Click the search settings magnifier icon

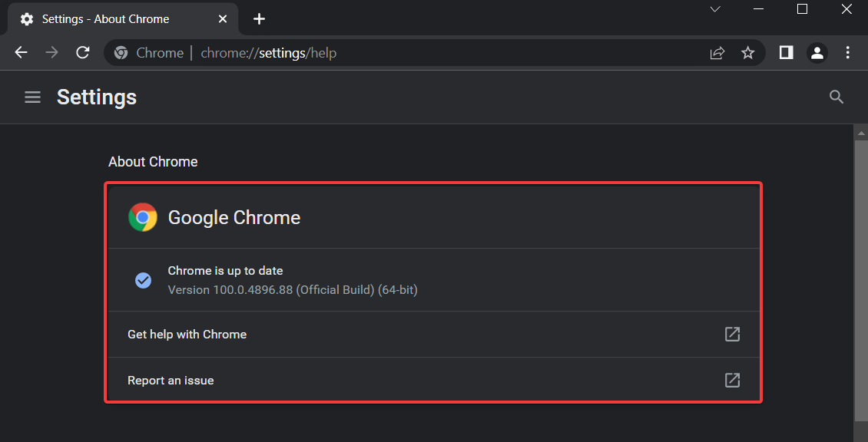click(837, 97)
